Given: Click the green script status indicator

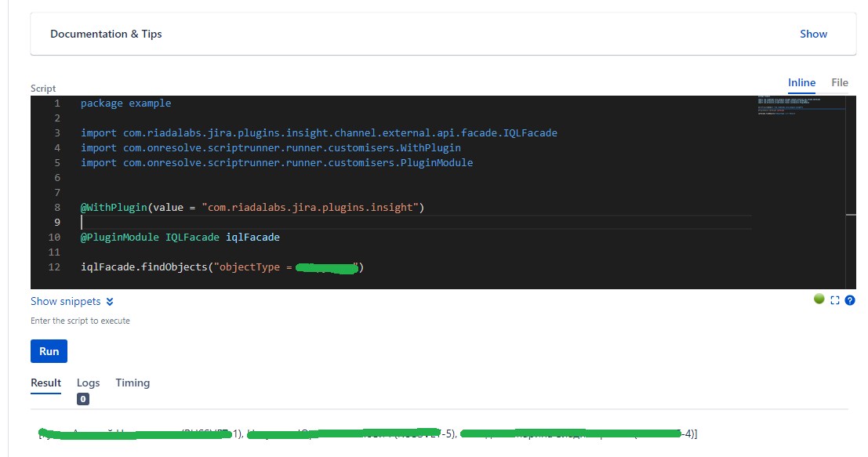Looking at the screenshot, I should pyautogui.click(x=819, y=299).
